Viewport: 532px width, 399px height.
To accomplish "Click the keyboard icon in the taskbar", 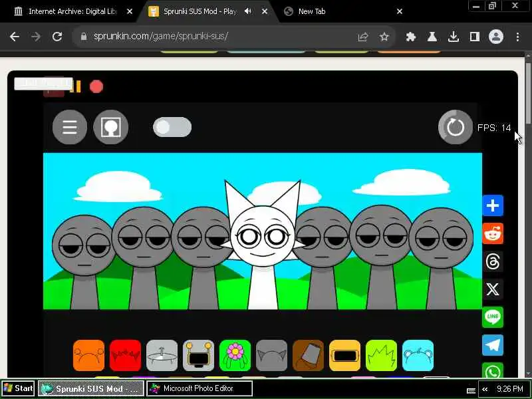I will (471, 391).
